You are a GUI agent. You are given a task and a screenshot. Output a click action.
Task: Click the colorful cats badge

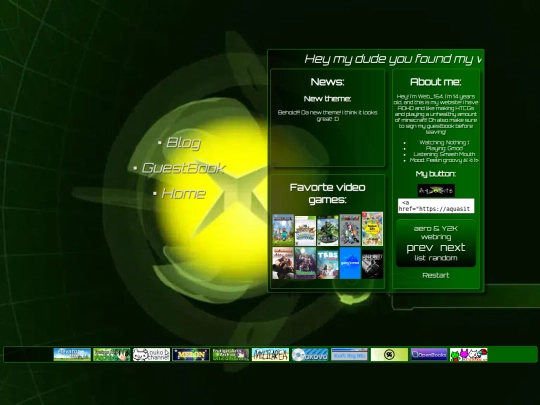click(469, 354)
